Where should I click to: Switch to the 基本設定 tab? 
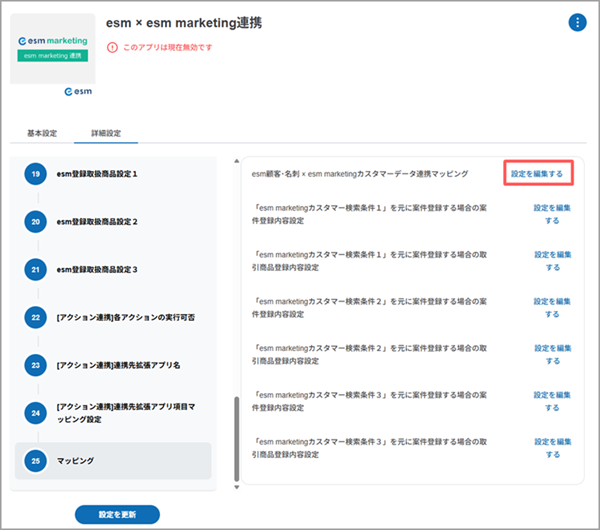(42, 132)
